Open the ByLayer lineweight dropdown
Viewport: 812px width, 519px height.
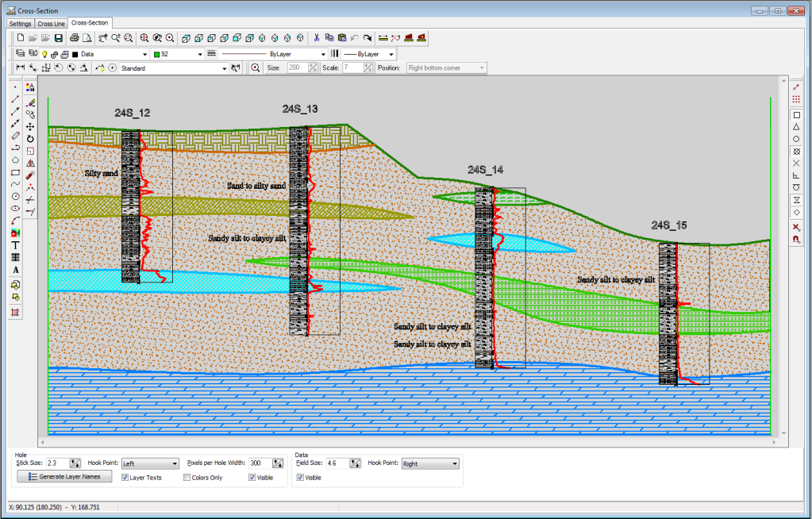tap(391, 55)
